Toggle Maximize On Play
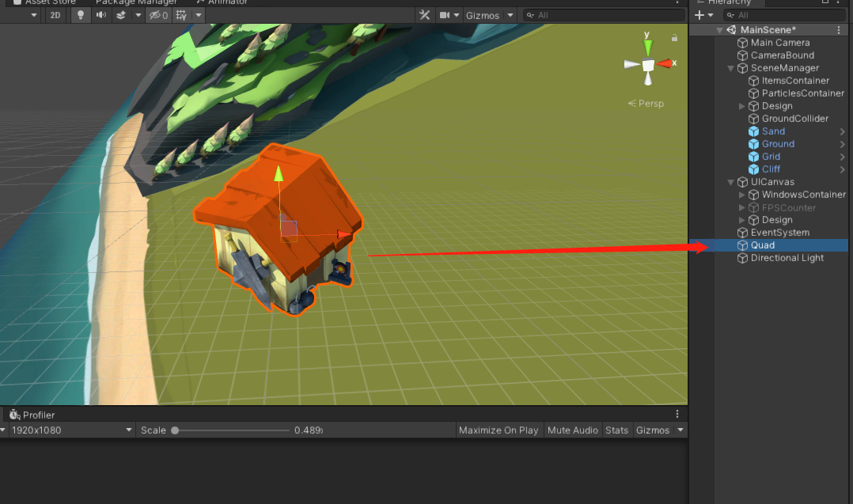 tap(499, 430)
